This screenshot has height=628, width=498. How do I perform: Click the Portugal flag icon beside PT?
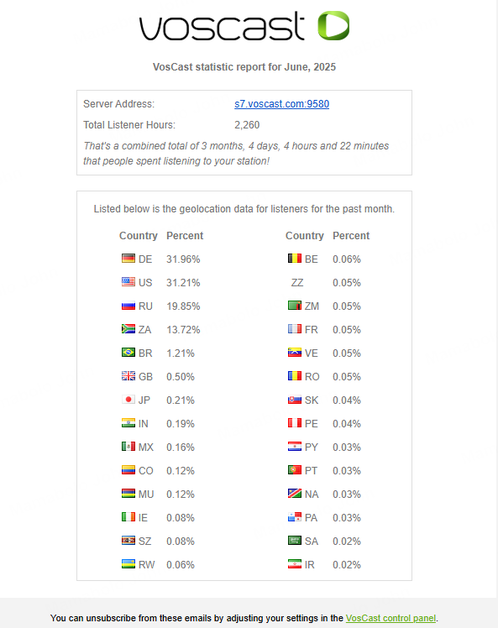[294, 470]
